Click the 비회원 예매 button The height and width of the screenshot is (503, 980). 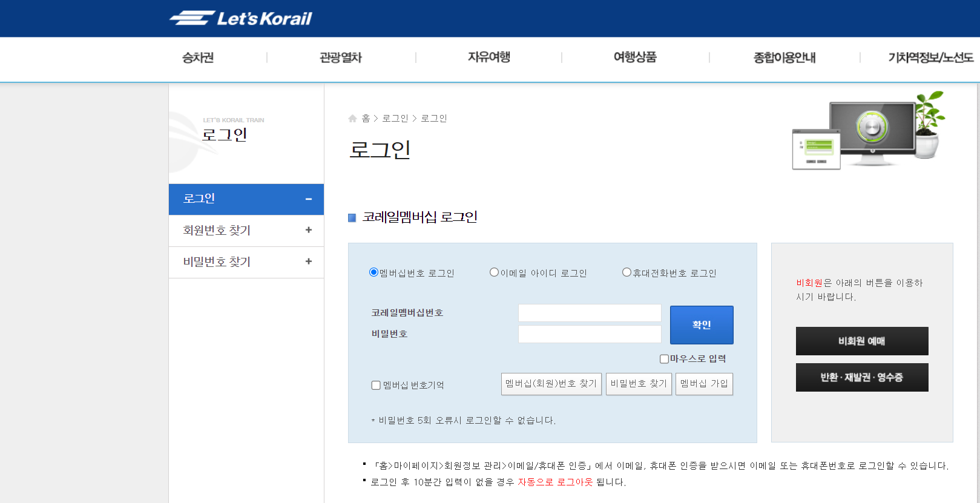point(862,341)
